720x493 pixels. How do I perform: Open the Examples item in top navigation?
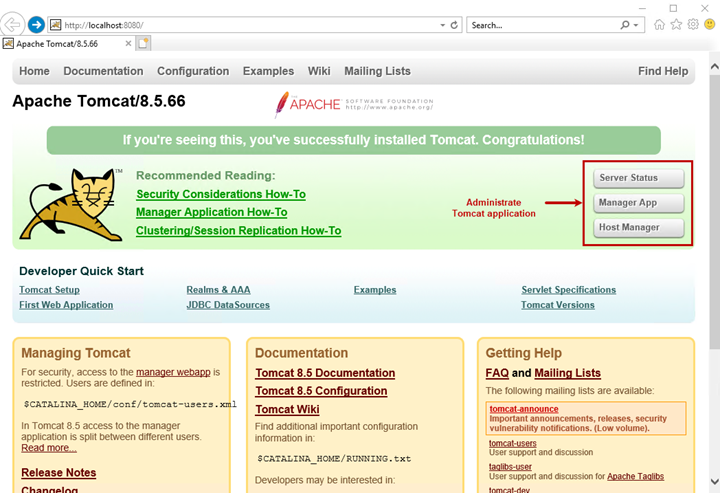click(x=268, y=71)
